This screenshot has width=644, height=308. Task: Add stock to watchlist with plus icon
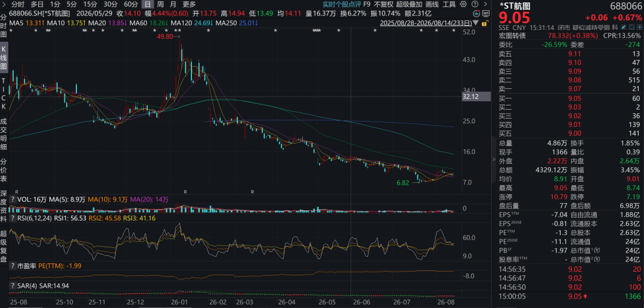[639, 27]
